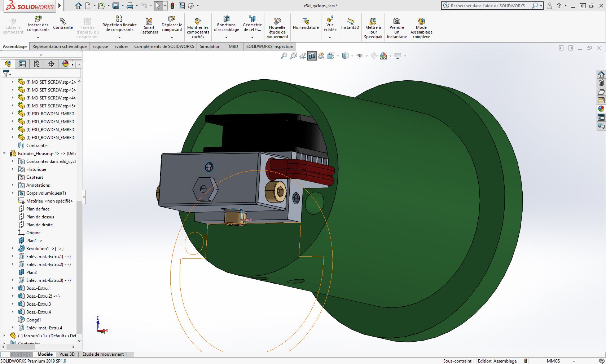Open the Fonctions d'assemblage dropdown arrow

point(227,37)
